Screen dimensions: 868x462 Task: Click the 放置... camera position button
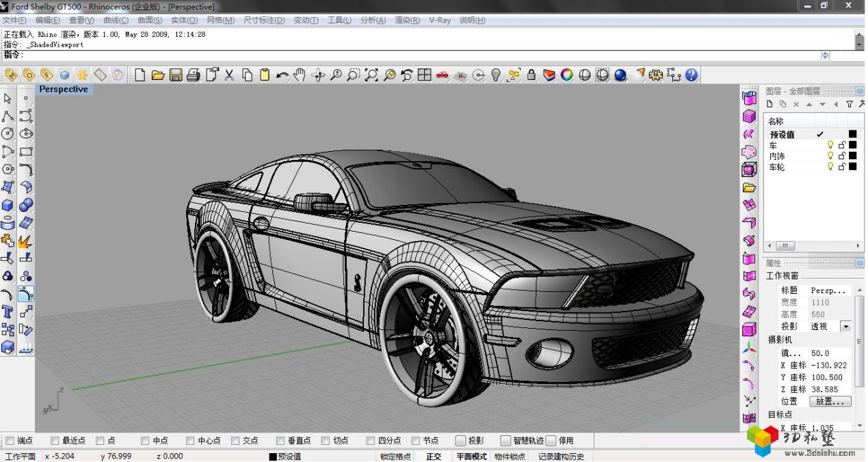(x=830, y=401)
